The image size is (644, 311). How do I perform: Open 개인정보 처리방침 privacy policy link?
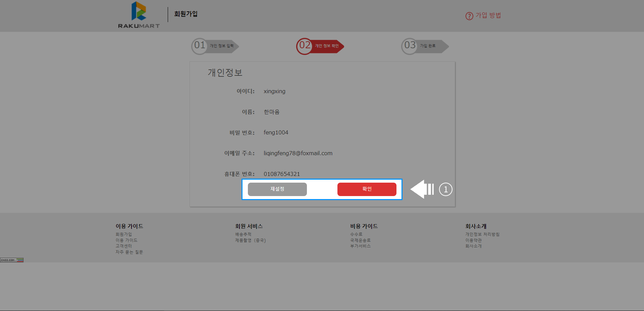click(482, 234)
